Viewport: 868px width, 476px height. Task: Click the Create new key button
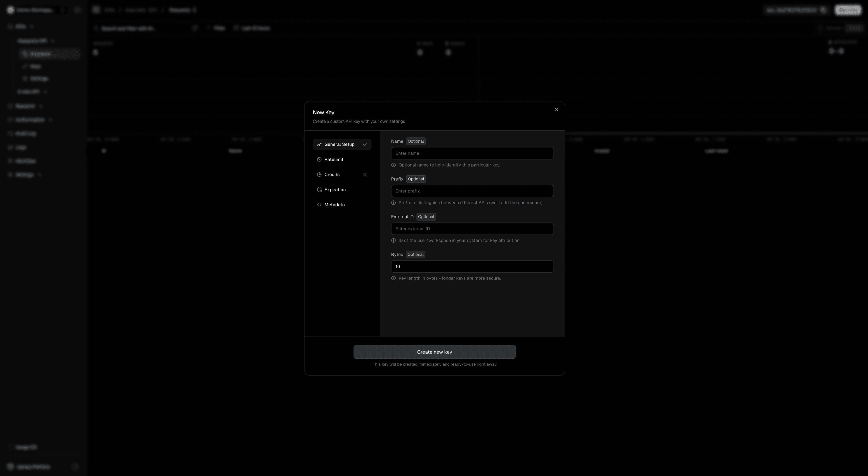click(x=434, y=352)
